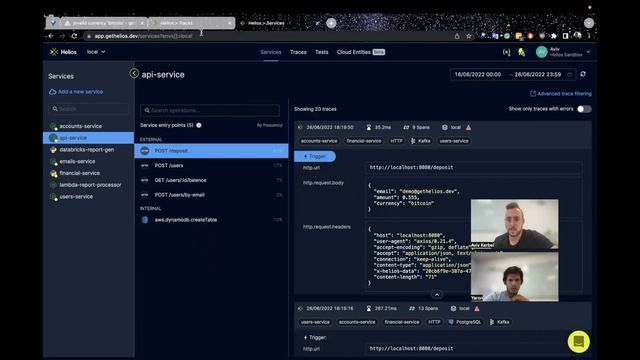Click the 35.2ms duration hourglass icon
The width and height of the screenshot is (640, 360).
(x=369, y=127)
